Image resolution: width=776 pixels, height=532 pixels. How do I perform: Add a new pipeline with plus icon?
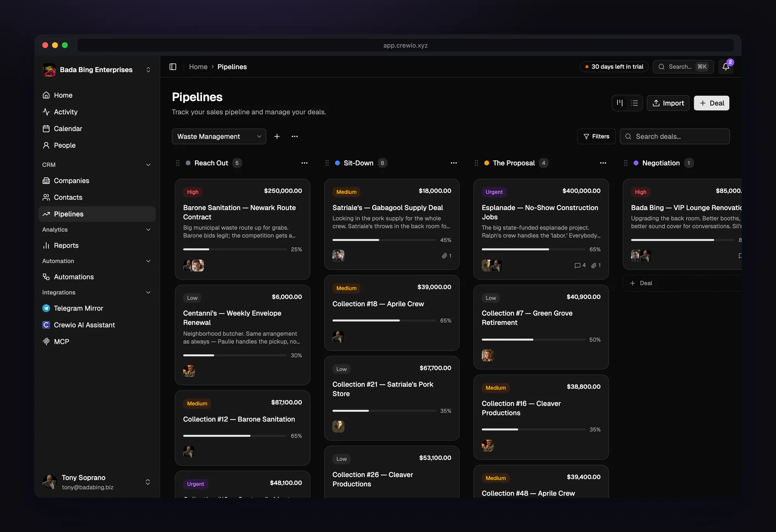[x=277, y=136]
